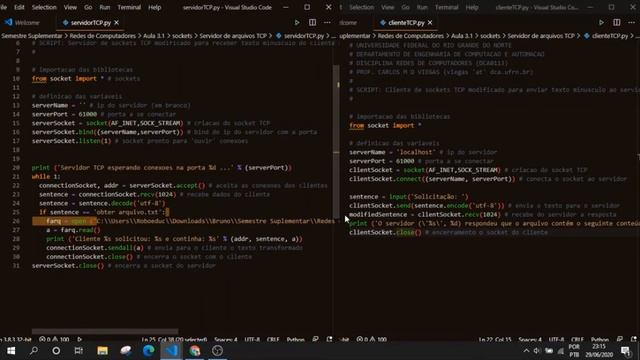Click line 31 serverSocket.close() in left editor

[x=124, y=266]
